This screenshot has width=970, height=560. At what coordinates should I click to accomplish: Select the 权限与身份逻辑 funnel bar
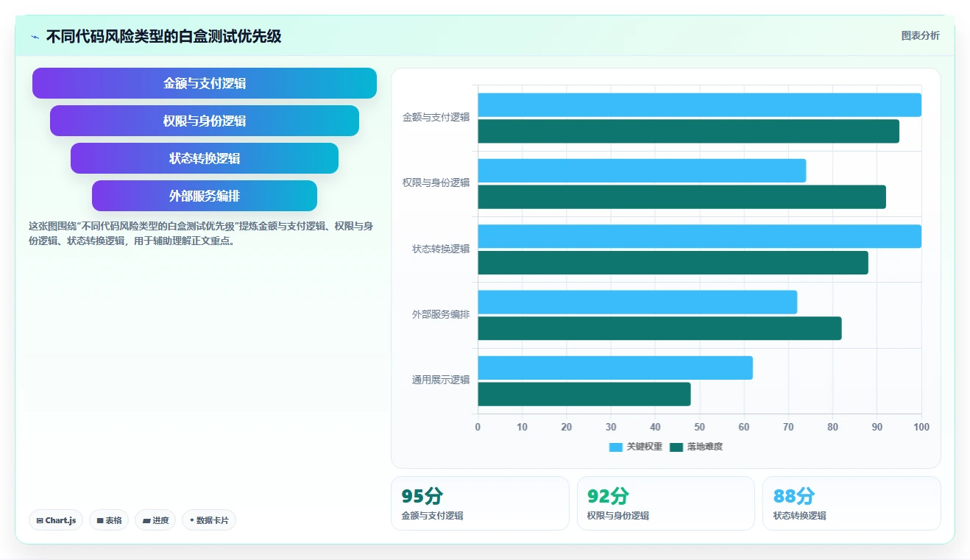click(205, 121)
